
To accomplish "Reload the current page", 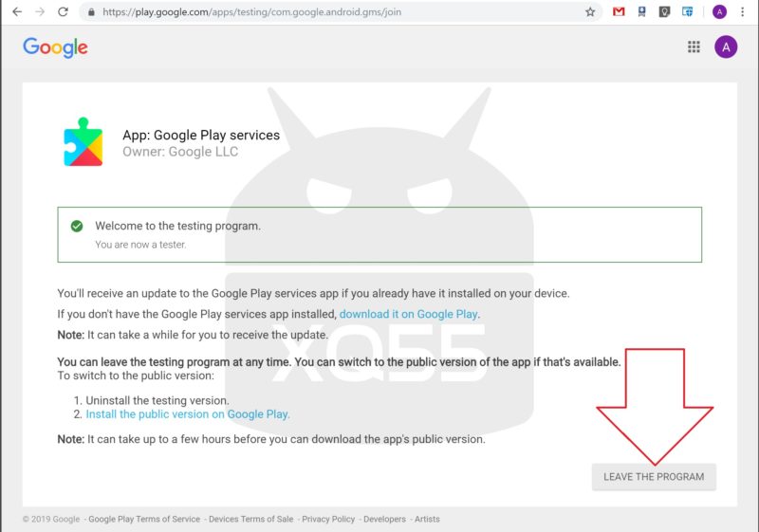I will (x=63, y=12).
